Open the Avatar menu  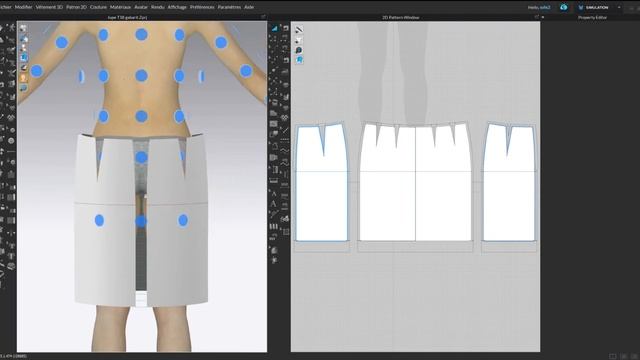click(141, 7)
